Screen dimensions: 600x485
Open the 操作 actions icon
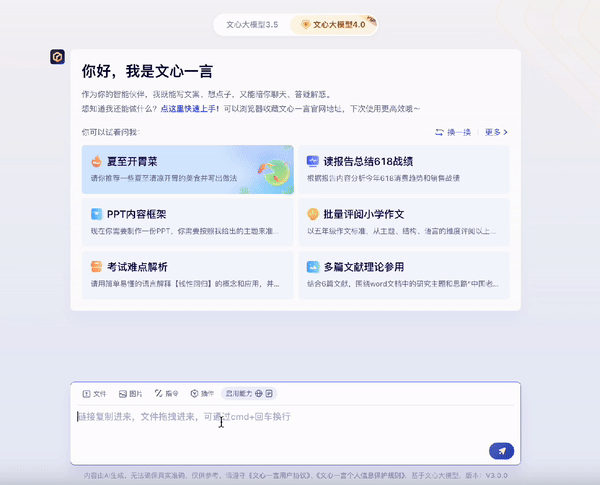194,394
